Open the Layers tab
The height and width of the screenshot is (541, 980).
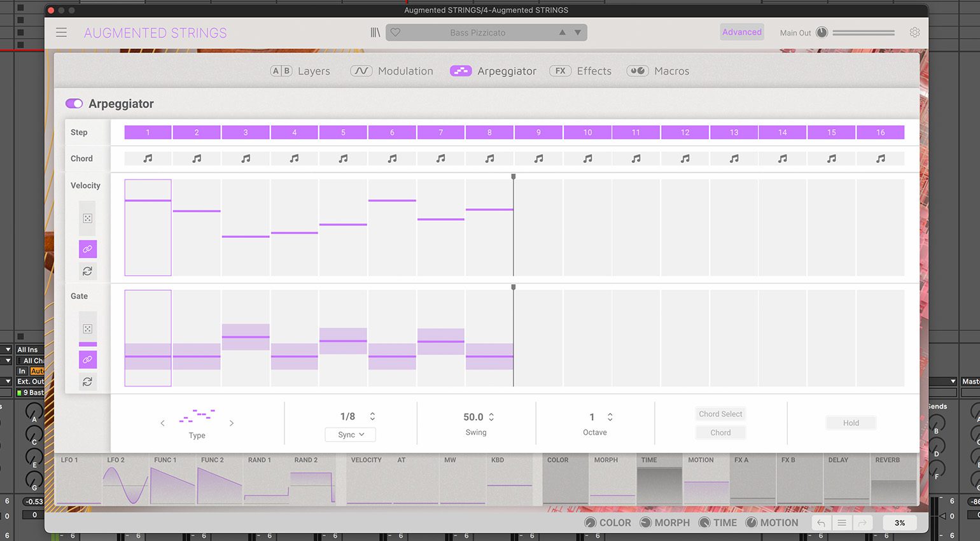(300, 71)
